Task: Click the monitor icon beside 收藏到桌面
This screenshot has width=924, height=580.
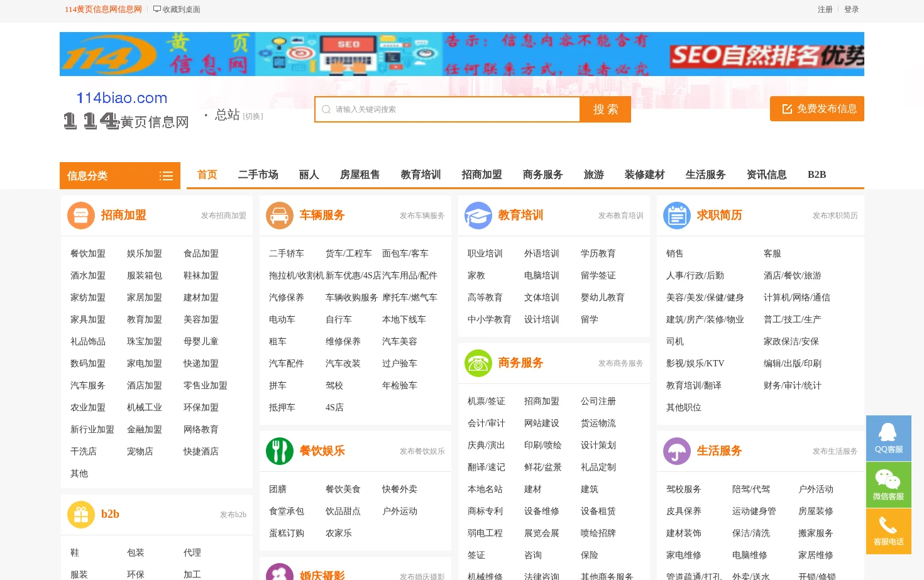Action: click(157, 9)
